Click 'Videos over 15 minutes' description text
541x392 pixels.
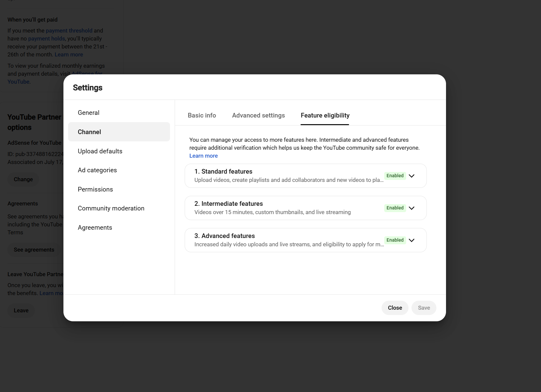(272, 212)
